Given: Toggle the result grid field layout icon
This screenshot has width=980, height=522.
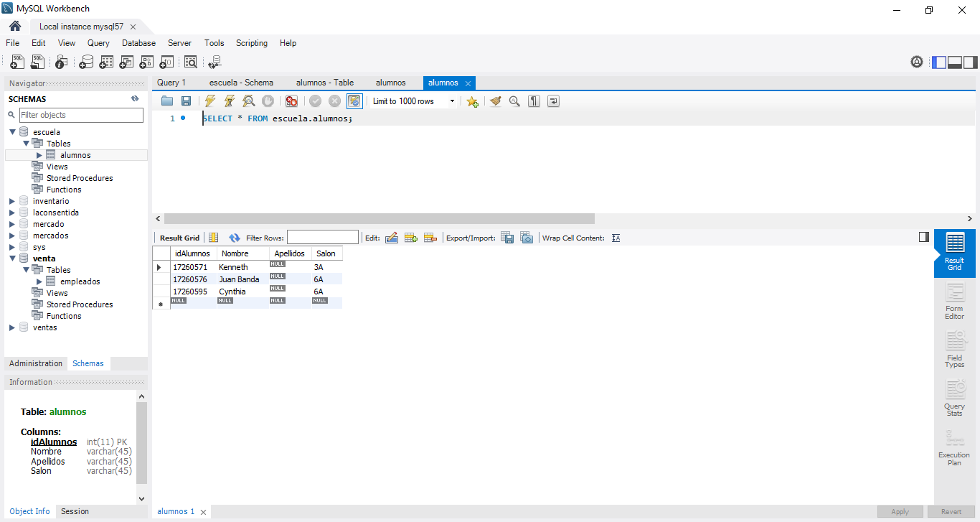Looking at the screenshot, I should pyautogui.click(x=213, y=238).
